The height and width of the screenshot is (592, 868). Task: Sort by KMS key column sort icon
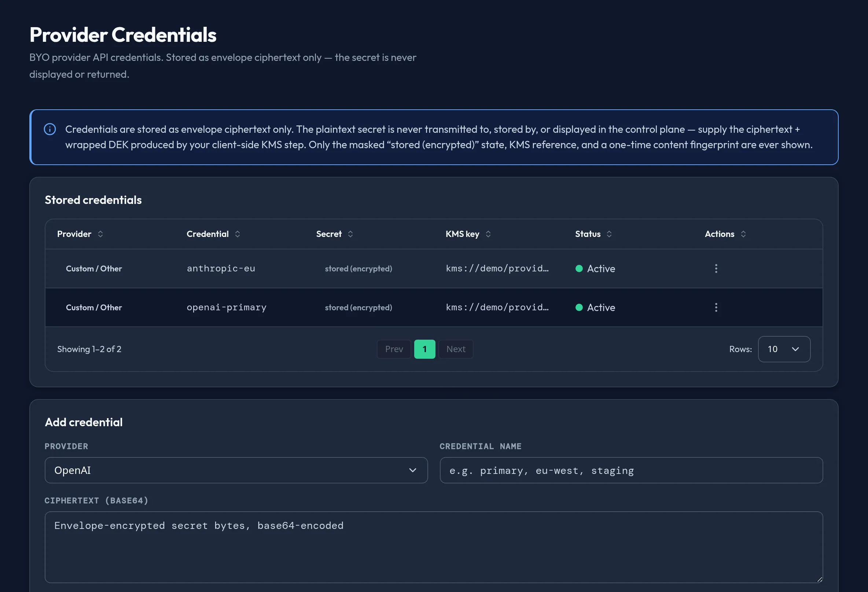click(x=488, y=234)
